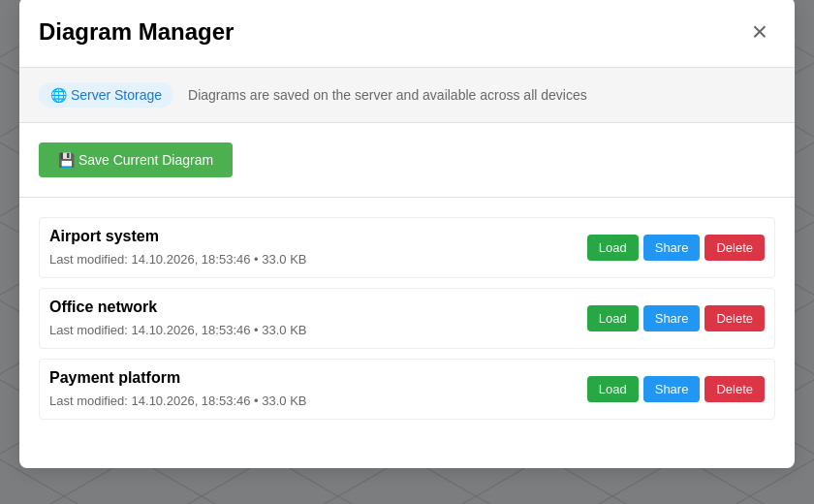Delete the Airport system diagram

735,247
